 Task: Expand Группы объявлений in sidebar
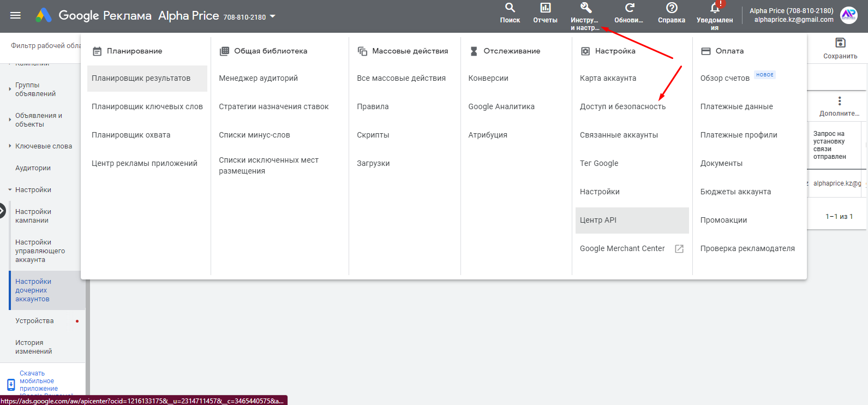pos(10,90)
